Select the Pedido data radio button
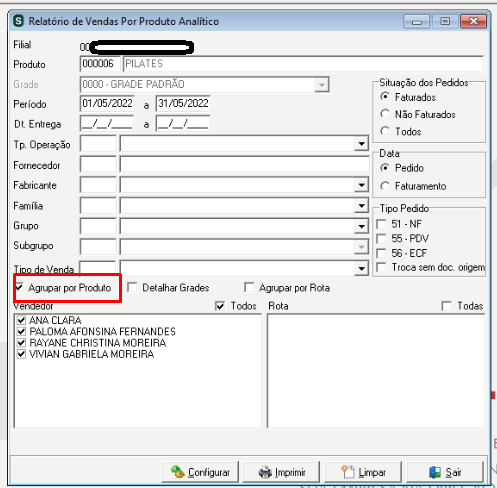Screen dimensions: 497x488 tap(385, 168)
